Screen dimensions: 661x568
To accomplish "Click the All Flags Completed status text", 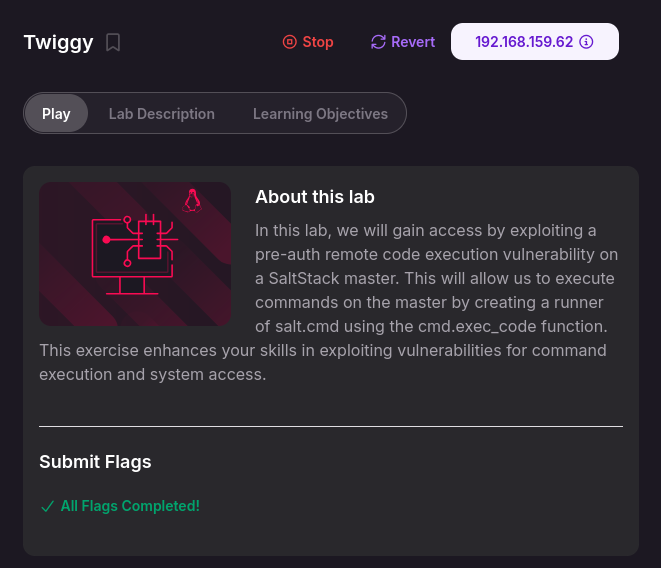I will click(130, 506).
